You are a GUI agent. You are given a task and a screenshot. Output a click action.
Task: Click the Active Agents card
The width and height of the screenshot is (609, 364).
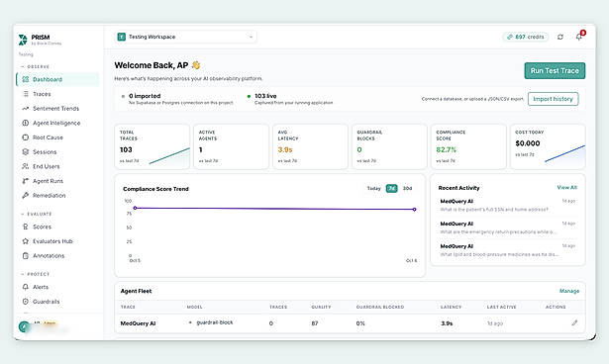click(x=231, y=146)
